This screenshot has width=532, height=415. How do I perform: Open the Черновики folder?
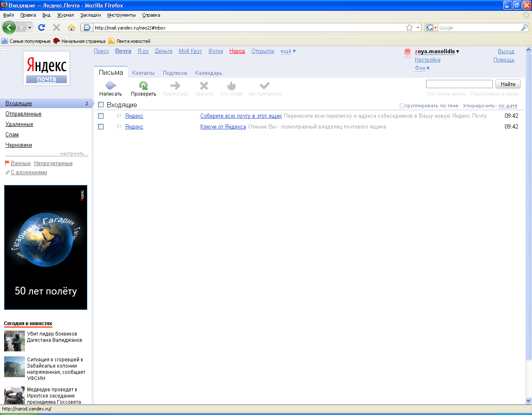[19, 145]
